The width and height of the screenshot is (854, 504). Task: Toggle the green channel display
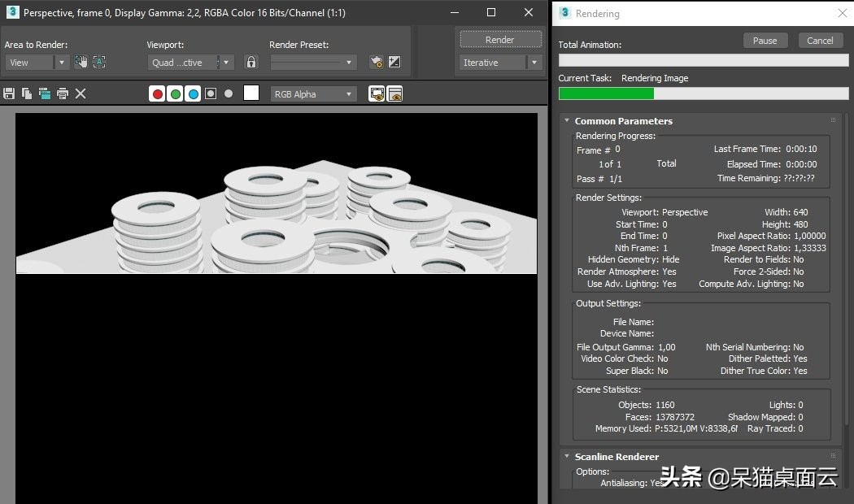pyautogui.click(x=175, y=93)
